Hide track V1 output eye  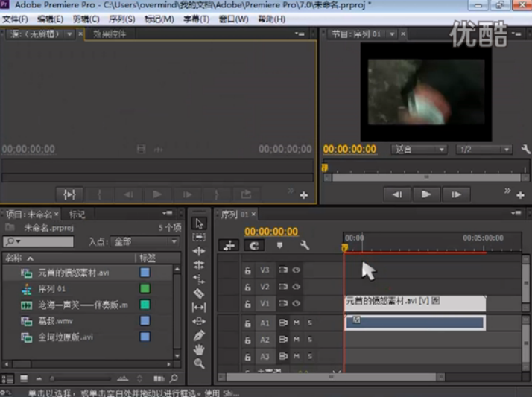coord(297,303)
